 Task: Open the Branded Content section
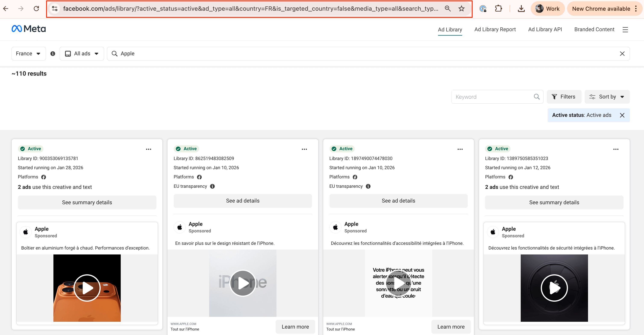point(594,29)
